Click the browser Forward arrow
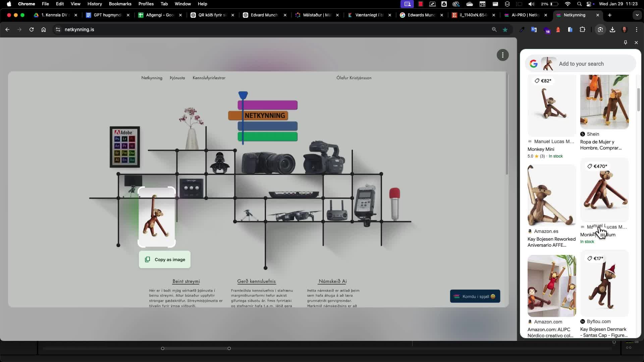Viewport: 644px width, 362px height. (x=19, y=29)
